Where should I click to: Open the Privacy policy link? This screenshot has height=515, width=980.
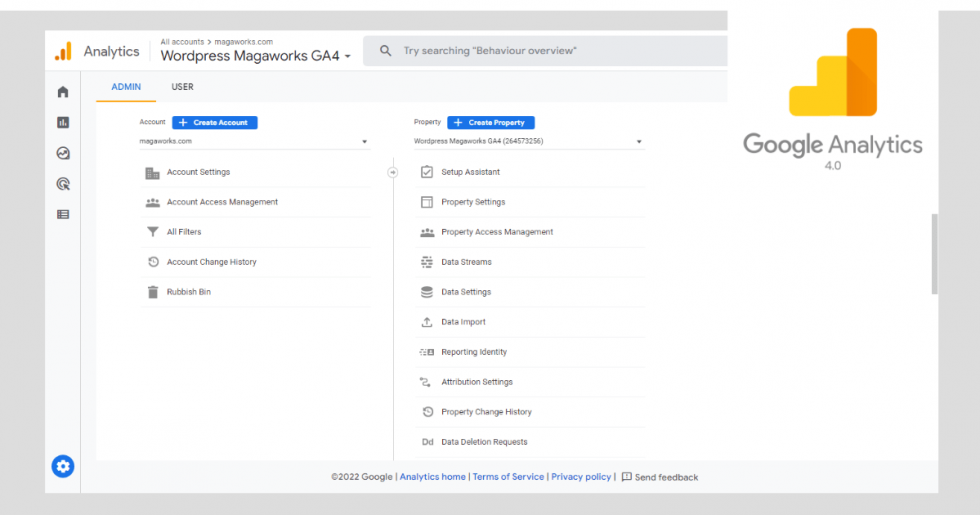click(581, 477)
